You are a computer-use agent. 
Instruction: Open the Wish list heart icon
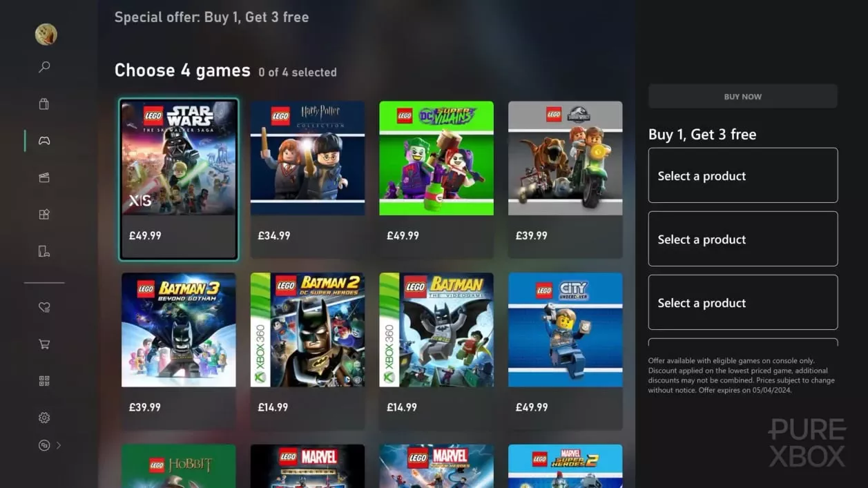(44, 307)
